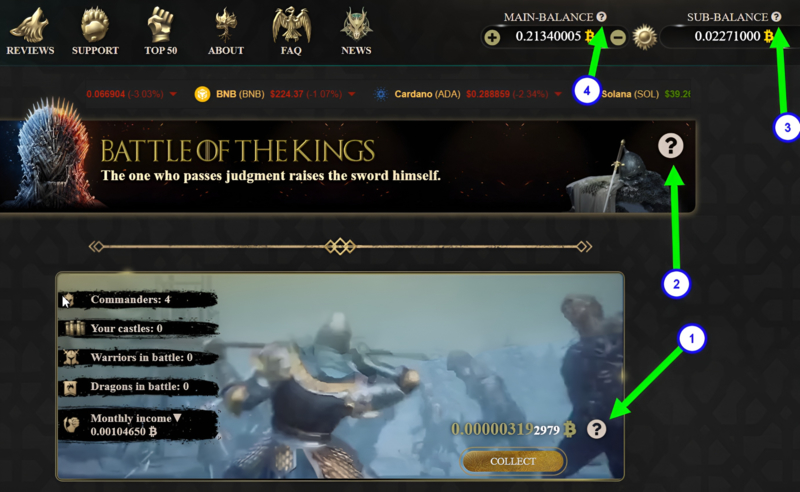Image resolution: width=800 pixels, height=492 pixels.
Task: Click help icon beside collectable bitcoin amount
Action: point(596,429)
